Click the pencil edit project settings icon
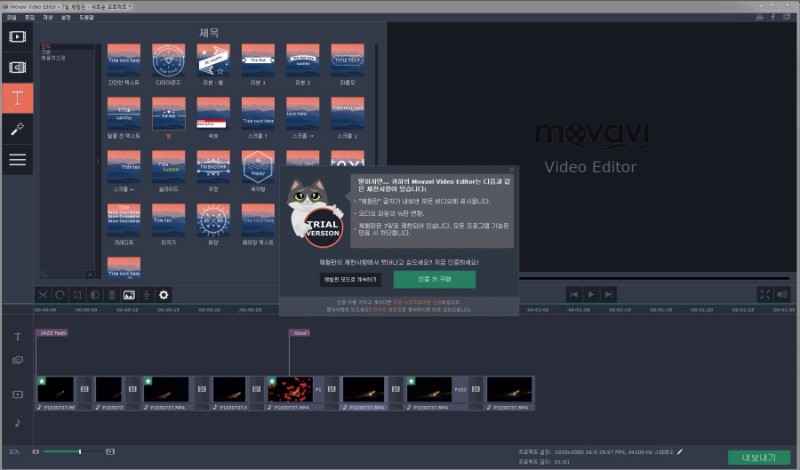This screenshot has width=800, height=470. (680, 452)
